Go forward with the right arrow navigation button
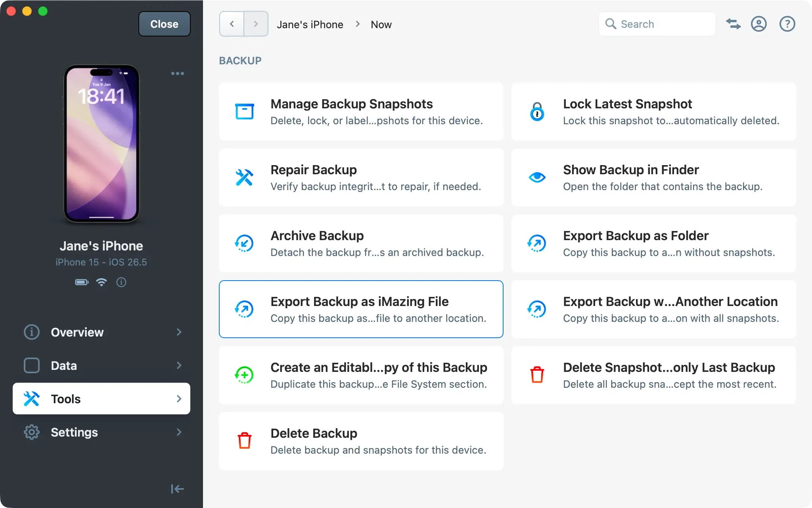This screenshot has width=812, height=508. pos(256,24)
